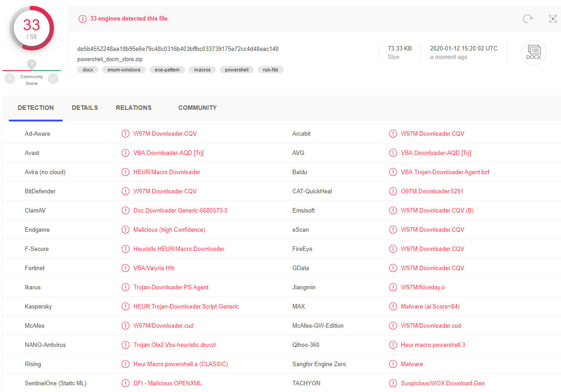Viewport: 561px width, 392px height.
Task: Click 'Trojan-Downloader.PS.Agent' Ikarus result
Action: click(171, 287)
